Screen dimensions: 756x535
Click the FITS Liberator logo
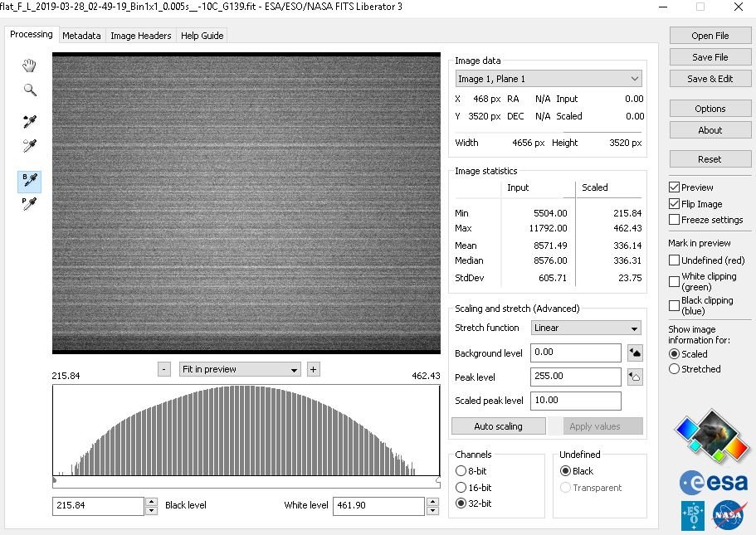[x=712, y=436]
